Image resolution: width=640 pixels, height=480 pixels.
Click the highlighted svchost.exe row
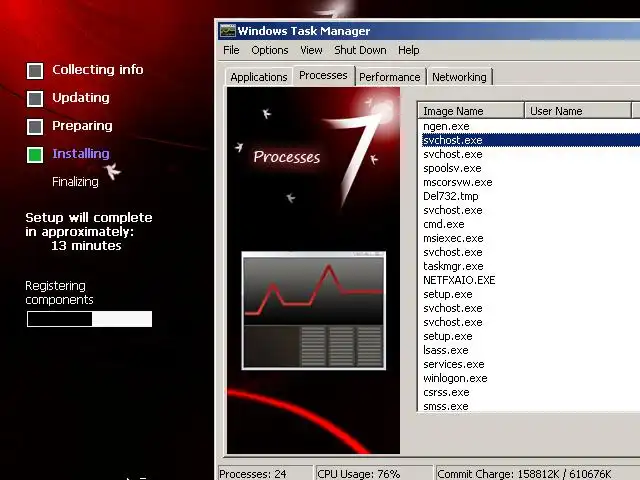pos(531,140)
